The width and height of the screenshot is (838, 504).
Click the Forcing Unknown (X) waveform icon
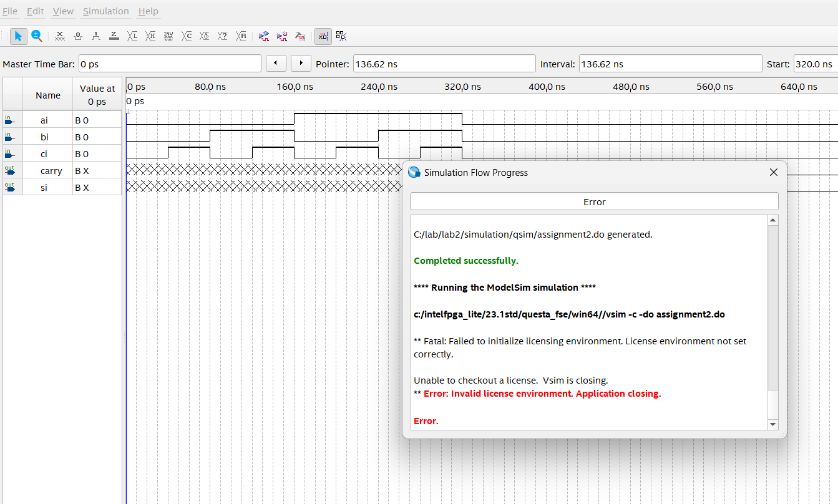coord(60,36)
